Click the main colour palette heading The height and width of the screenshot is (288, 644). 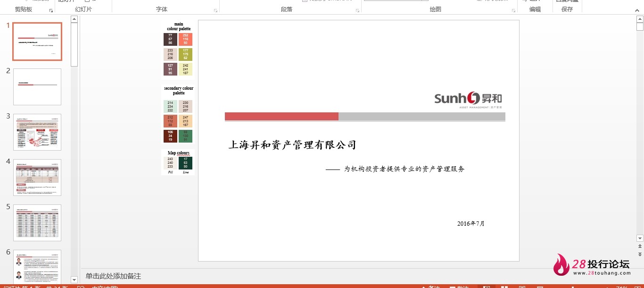coord(179,26)
